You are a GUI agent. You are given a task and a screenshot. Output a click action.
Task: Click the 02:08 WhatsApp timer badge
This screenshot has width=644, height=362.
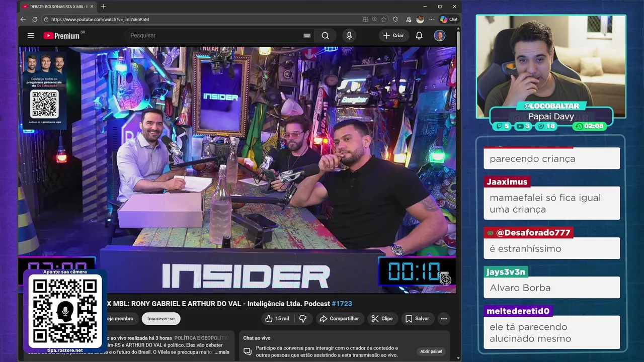pos(590,126)
